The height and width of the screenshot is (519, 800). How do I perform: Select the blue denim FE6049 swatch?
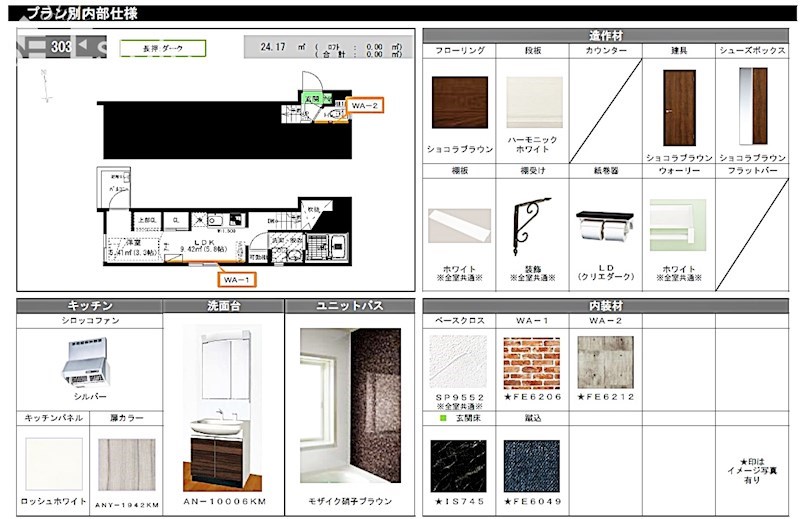[531, 463]
